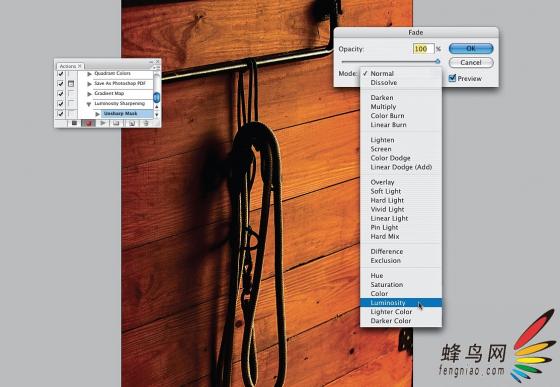Choose Color blend mode
The image size is (560, 387).
401,293
